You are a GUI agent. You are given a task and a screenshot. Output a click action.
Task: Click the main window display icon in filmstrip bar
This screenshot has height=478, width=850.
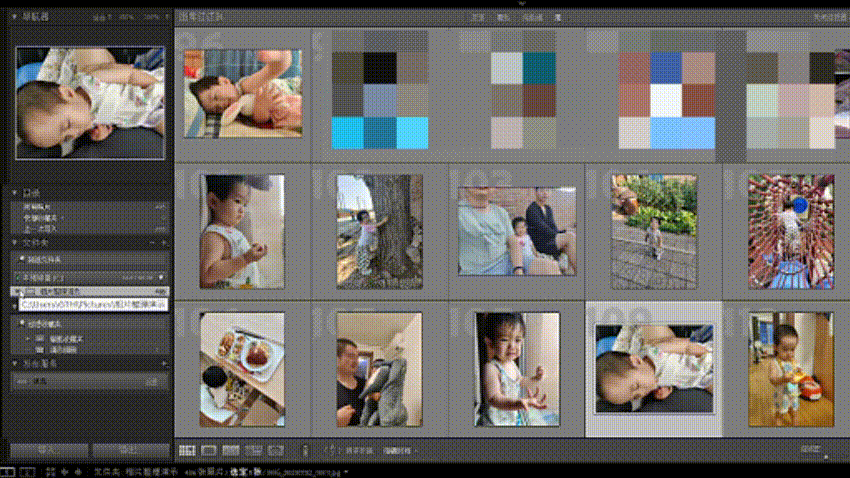pos(8,472)
